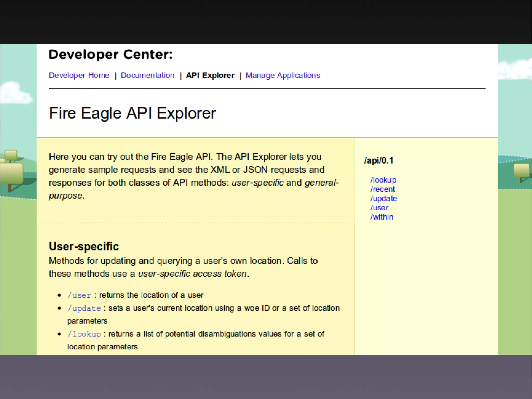The height and width of the screenshot is (399, 532).
Task: Go to the Documentation page
Action: (147, 75)
